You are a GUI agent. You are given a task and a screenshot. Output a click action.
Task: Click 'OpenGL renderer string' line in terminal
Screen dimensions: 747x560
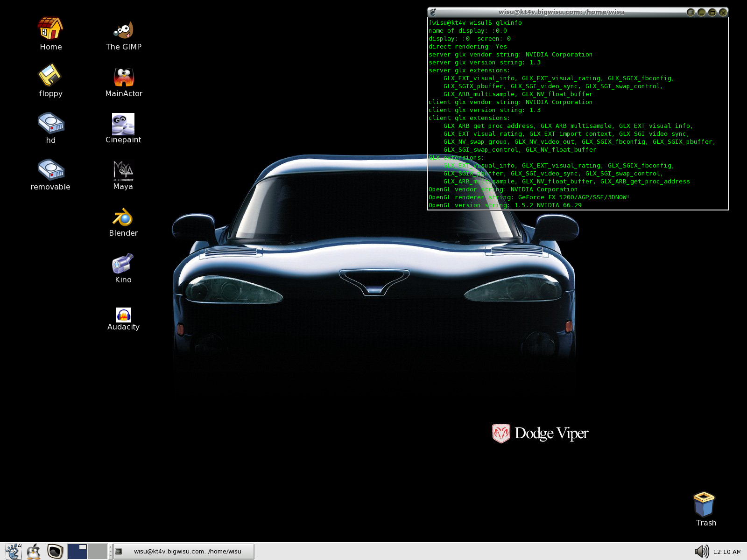tap(529, 197)
